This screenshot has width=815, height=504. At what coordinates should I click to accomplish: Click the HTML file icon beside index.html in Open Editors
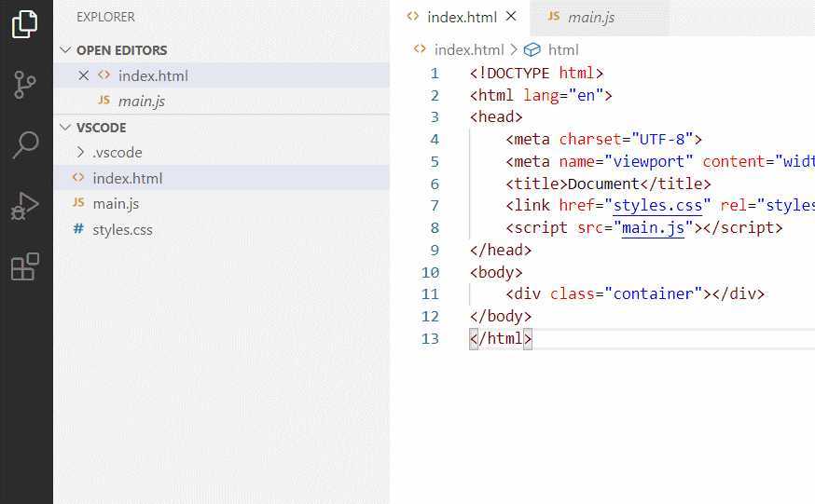[x=104, y=75]
